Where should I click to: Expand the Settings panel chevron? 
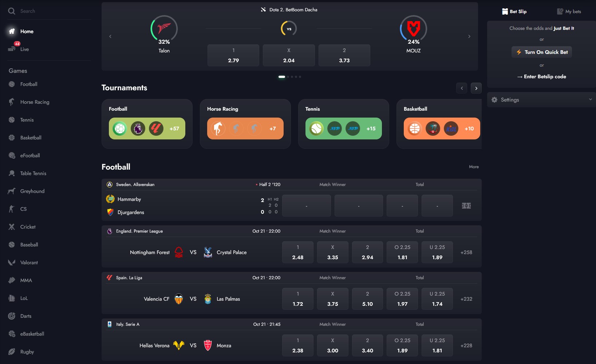coord(590,99)
